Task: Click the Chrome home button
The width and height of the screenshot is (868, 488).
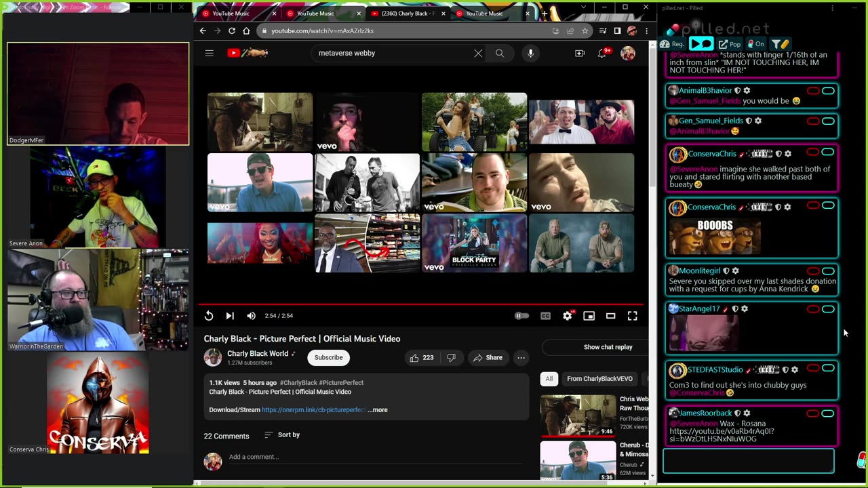Action: coord(246,30)
